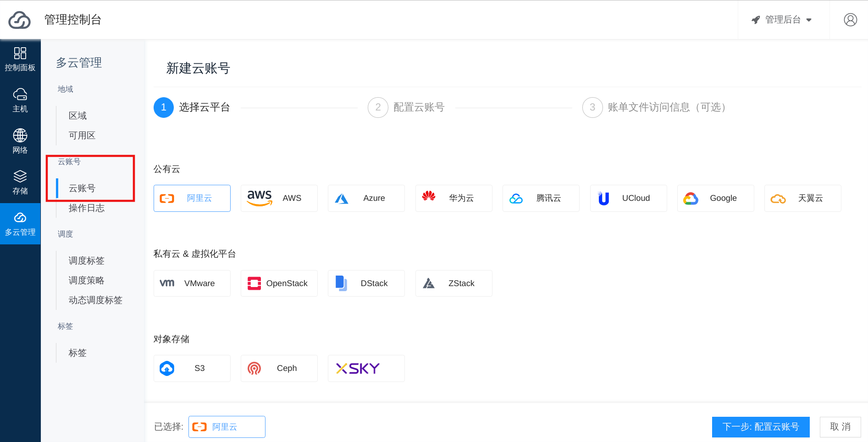This screenshot has width=868, height=442.
Task: Open the 存储 storage section
Action: point(20,182)
